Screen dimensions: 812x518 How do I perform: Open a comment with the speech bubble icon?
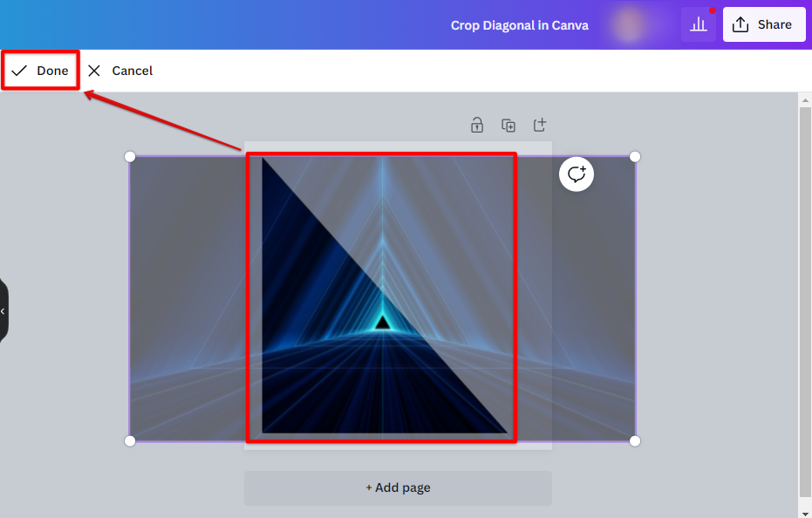[576, 174]
